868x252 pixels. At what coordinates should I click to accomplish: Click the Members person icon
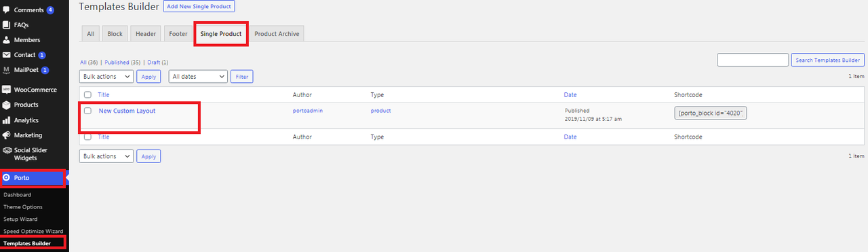[x=6, y=40]
